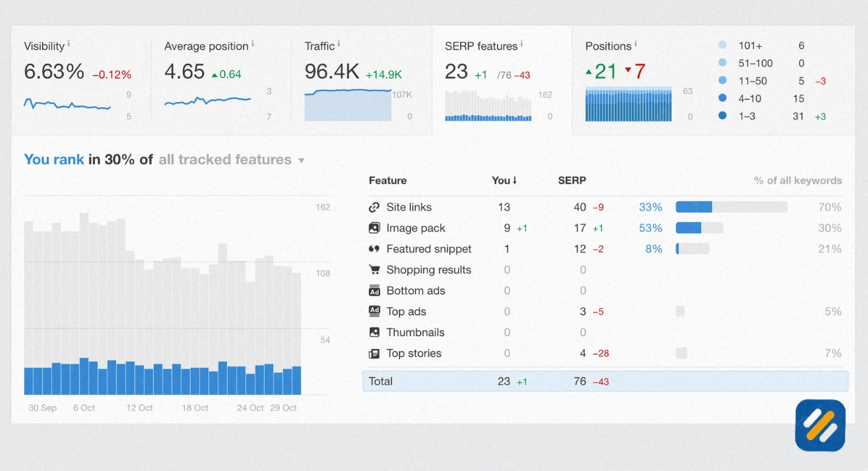Click the Top stories 7% keyword bar

681,353
